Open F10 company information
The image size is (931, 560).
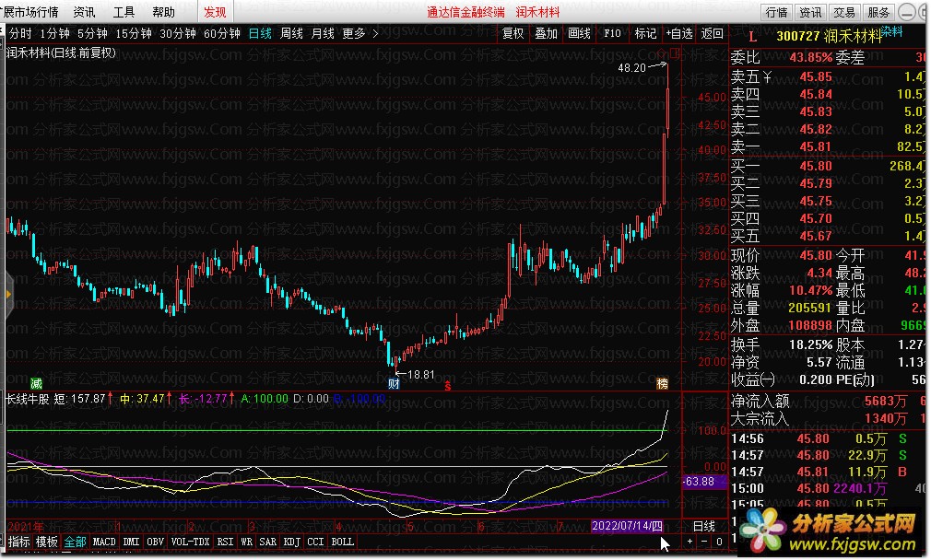pos(612,34)
